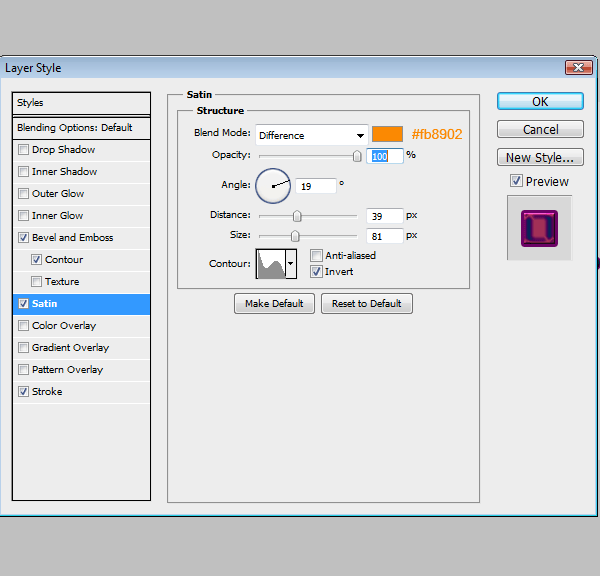This screenshot has width=600, height=576.
Task: Click the contour curve thumbnail
Action: coord(271,264)
